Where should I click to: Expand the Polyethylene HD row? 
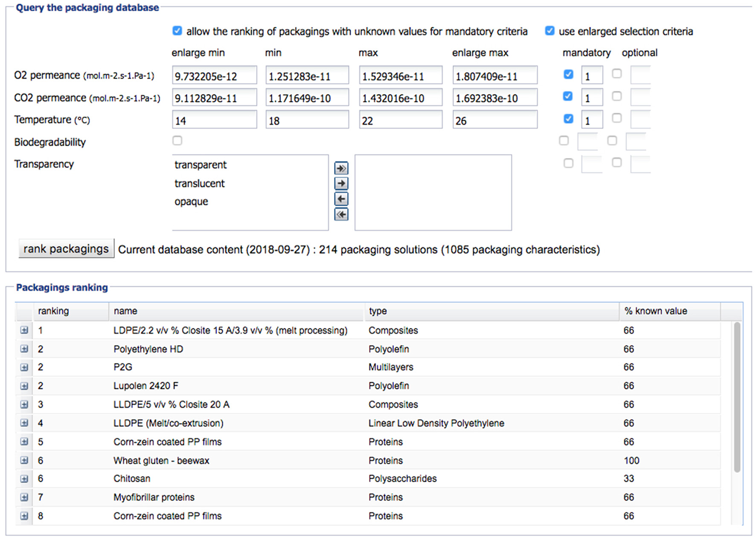24,349
